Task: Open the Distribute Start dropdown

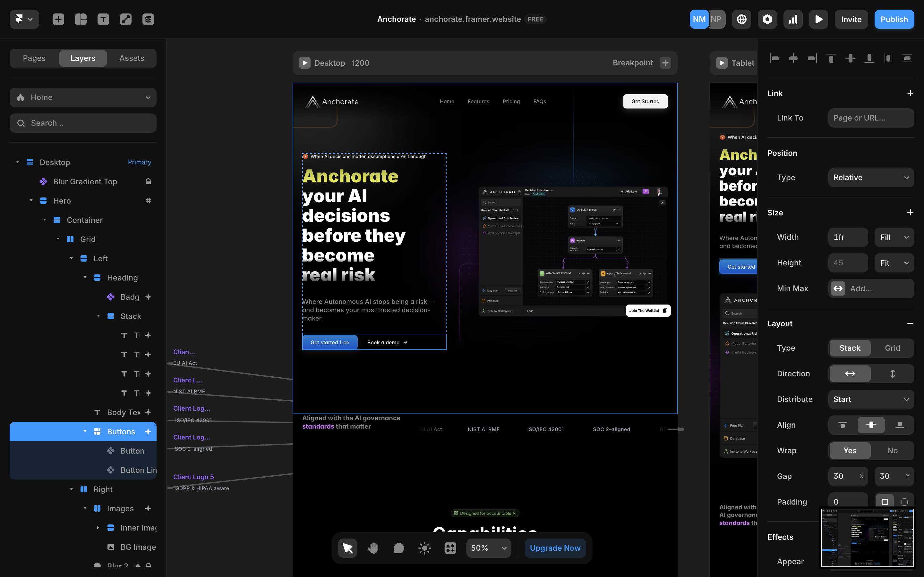Action: 871,399
